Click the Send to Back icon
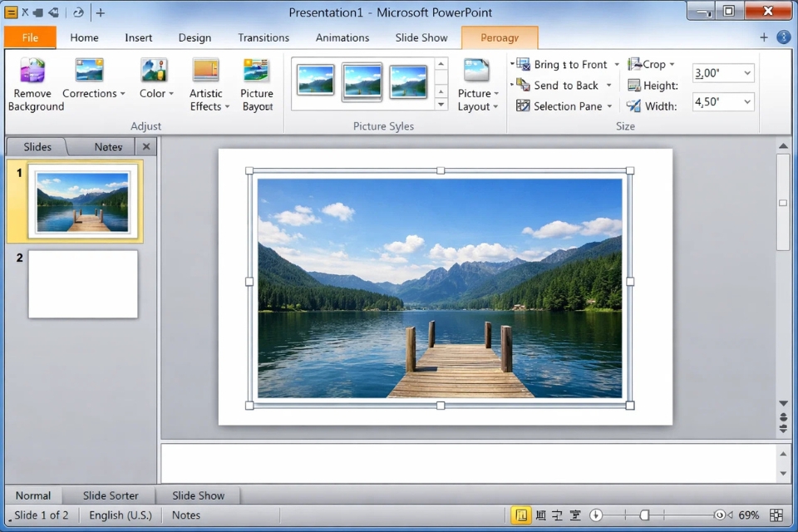 (524, 85)
